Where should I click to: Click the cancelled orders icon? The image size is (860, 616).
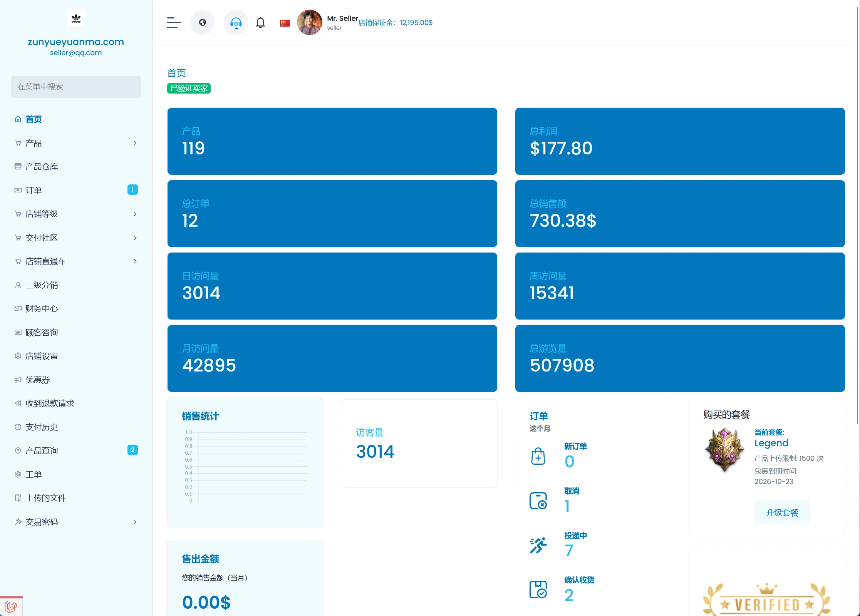tap(538, 501)
